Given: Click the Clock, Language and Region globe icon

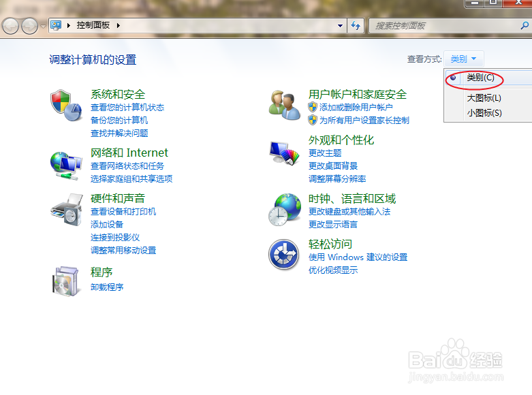Looking at the screenshot, I should [284, 210].
